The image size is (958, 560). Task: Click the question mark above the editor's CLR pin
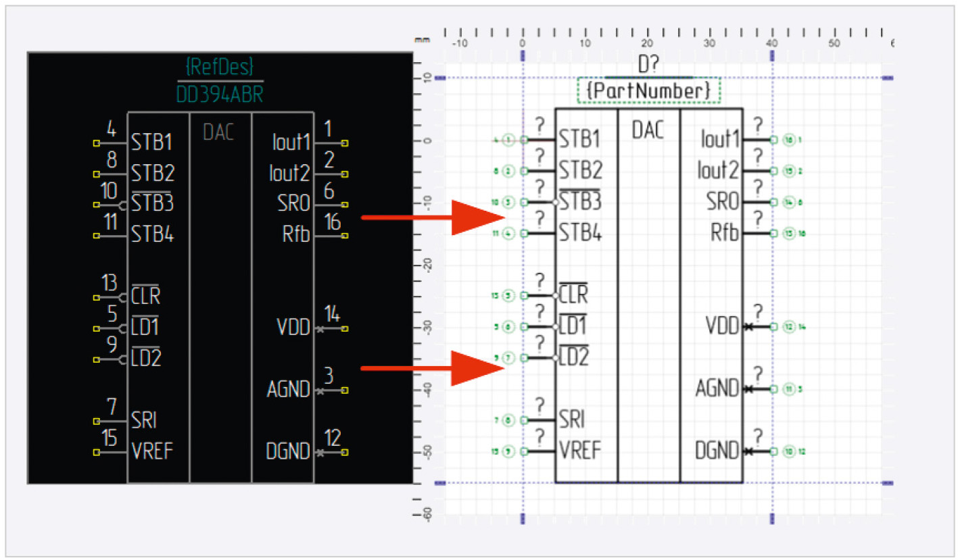(x=540, y=281)
